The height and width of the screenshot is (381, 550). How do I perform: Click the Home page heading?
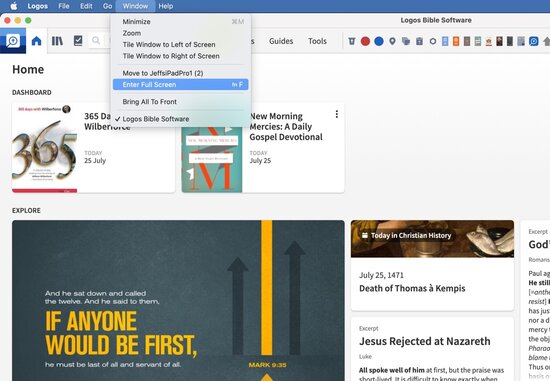click(28, 69)
